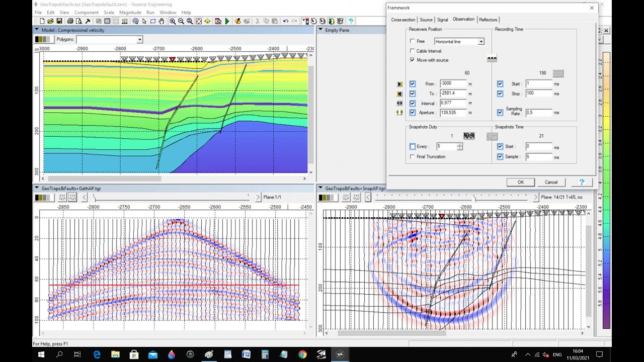Click the Recording Time Start input field
The height and width of the screenshot is (362, 644).
pos(538,84)
